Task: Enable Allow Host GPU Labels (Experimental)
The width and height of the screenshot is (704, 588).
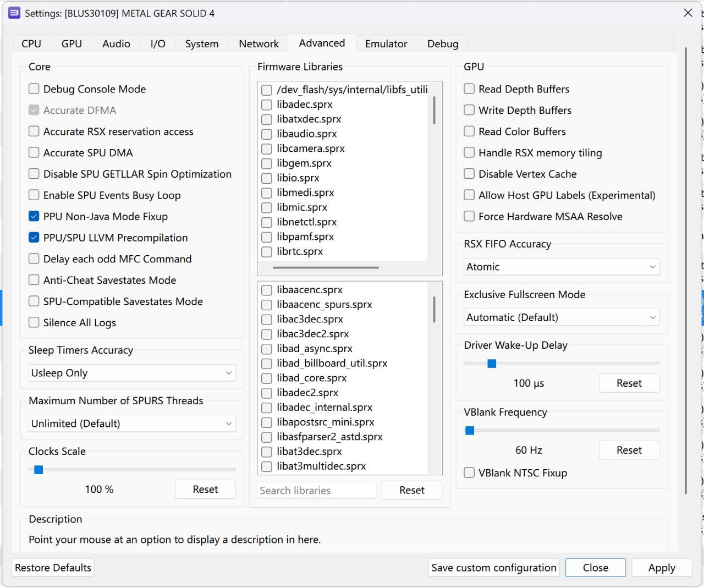Action: coord(469,195)
